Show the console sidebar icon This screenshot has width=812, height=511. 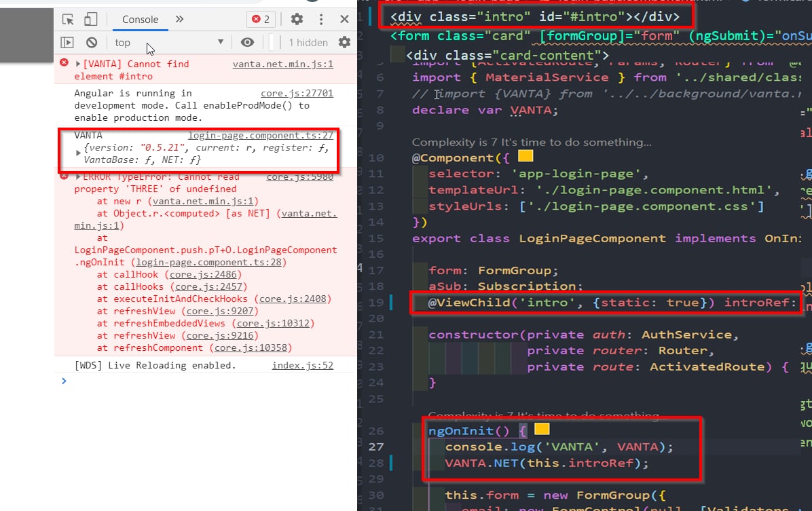coord(67,43)
